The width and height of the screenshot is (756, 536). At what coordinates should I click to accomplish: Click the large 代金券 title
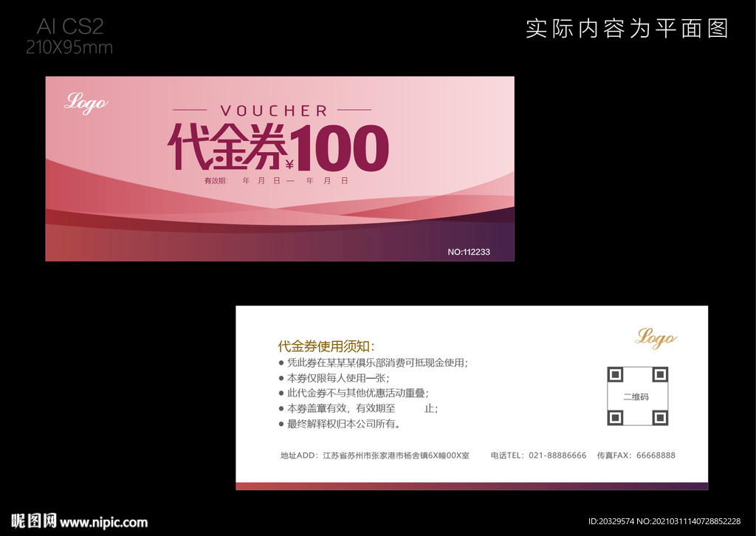(227, 146)
